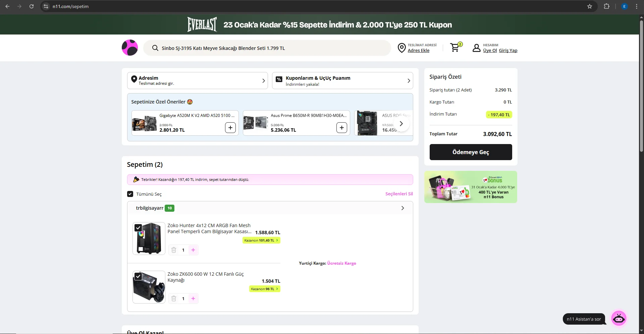
Task: Click the seller rating badge 10
Action: (x=170, y=208)
